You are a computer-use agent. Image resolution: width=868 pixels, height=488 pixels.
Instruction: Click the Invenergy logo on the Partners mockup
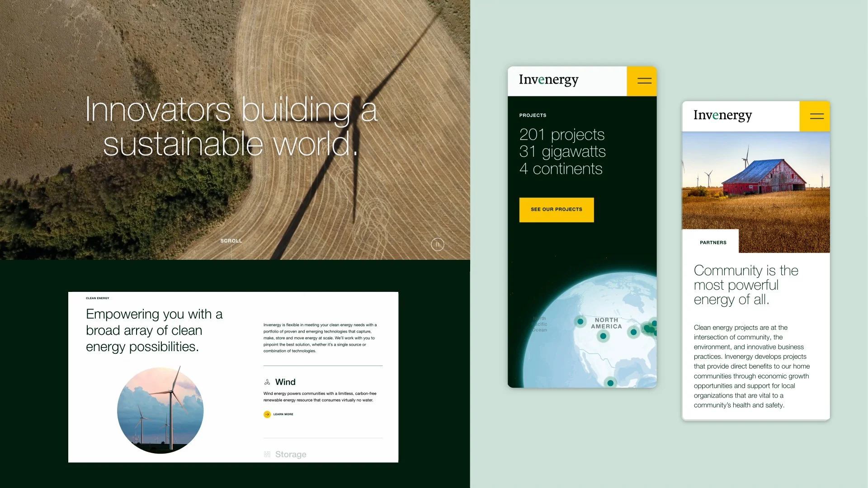722,116
